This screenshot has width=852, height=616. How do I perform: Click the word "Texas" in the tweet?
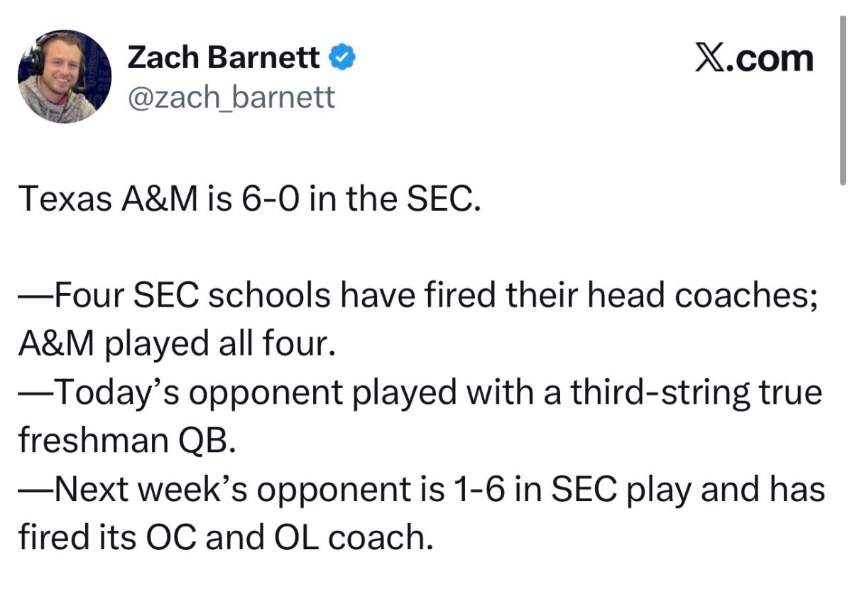[x=64, y=201]
